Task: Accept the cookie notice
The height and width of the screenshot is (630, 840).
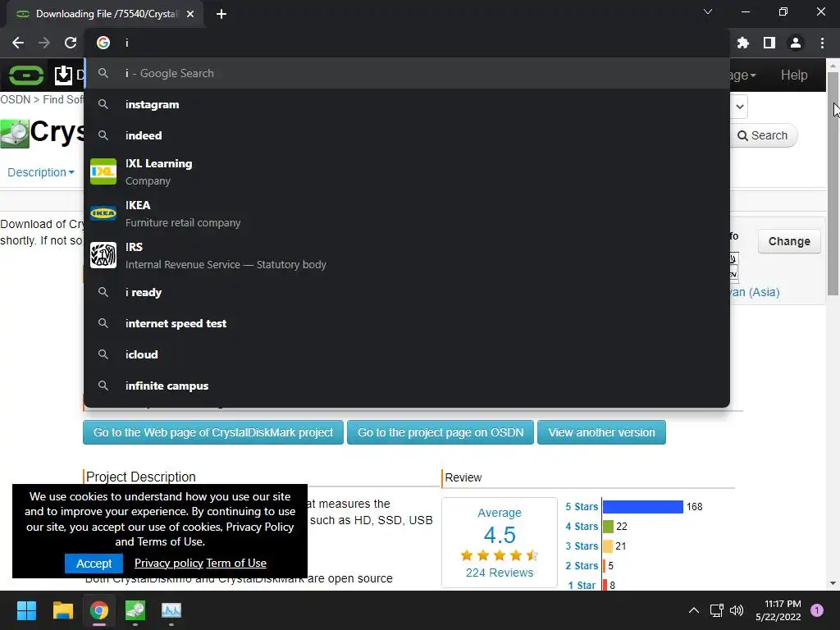Action: (94, 564)
